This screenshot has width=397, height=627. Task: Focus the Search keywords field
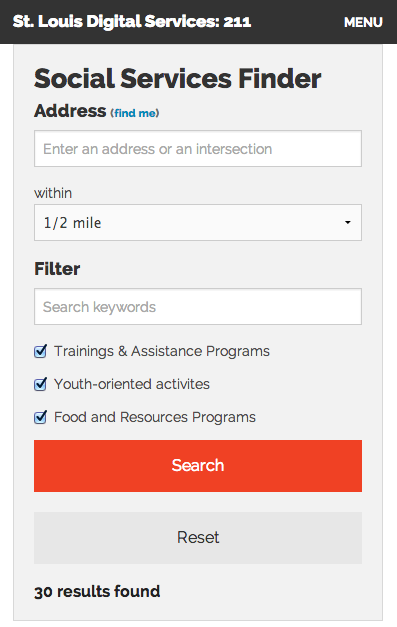pyautogui.click(x=198, y=307)
